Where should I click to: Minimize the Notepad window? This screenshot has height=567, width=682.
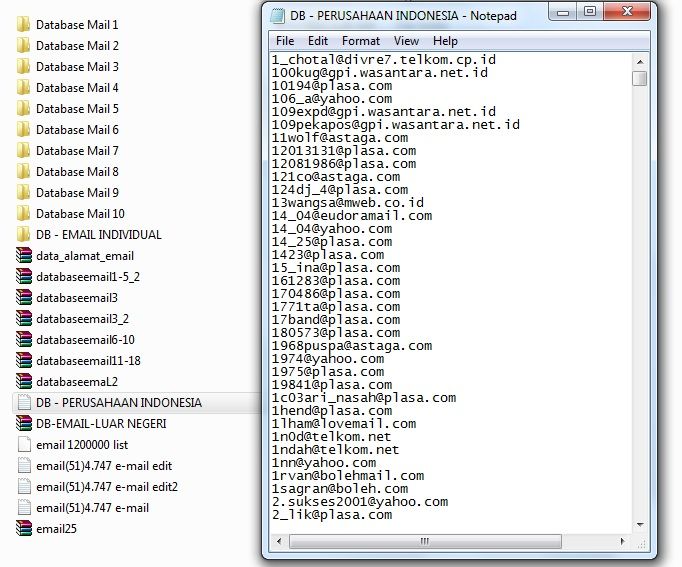coord(563,12)
